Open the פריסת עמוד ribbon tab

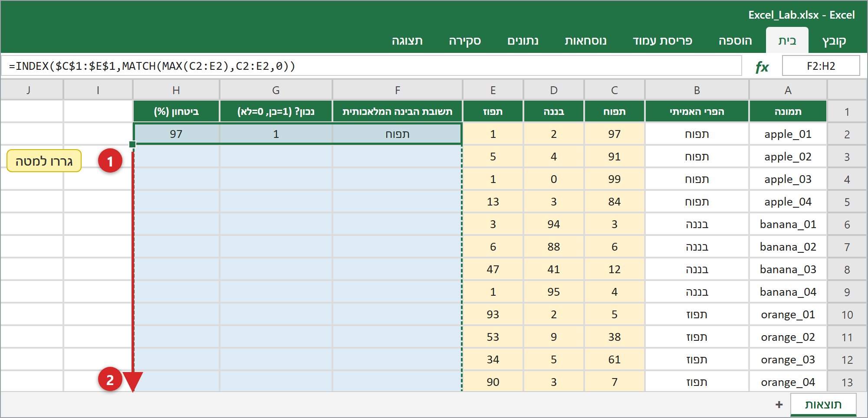[x=663, y=41]
